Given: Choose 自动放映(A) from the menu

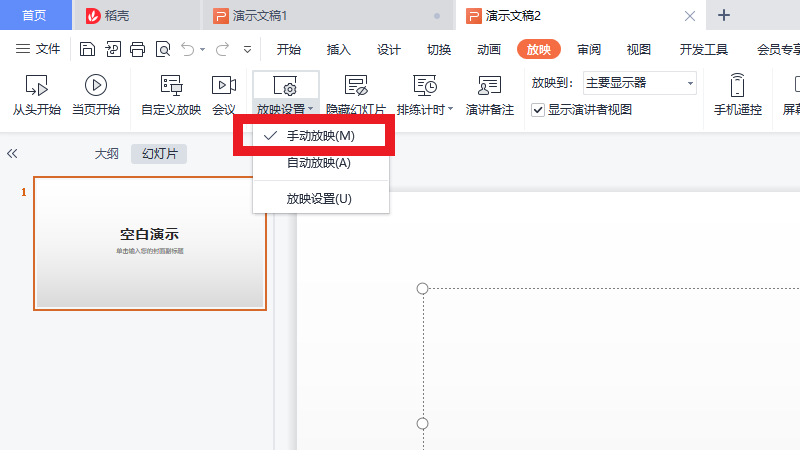Looking at the screenshot, I should [318, 163].
